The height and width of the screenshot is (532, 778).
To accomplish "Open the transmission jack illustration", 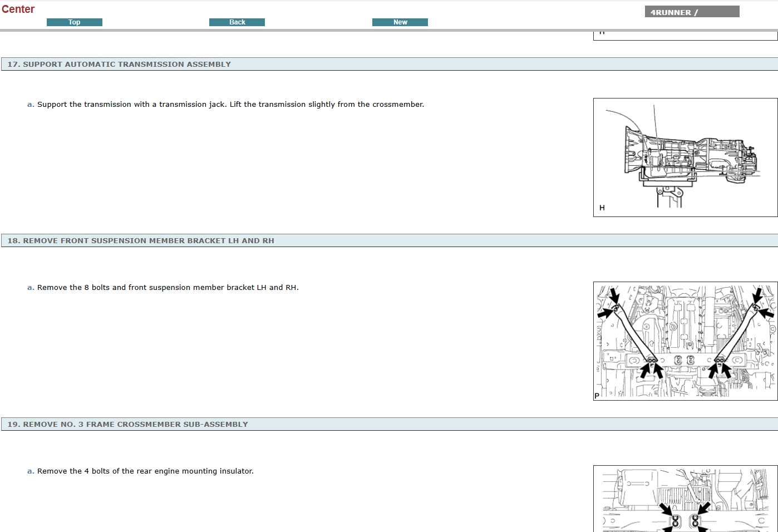I will click(685, 157).
